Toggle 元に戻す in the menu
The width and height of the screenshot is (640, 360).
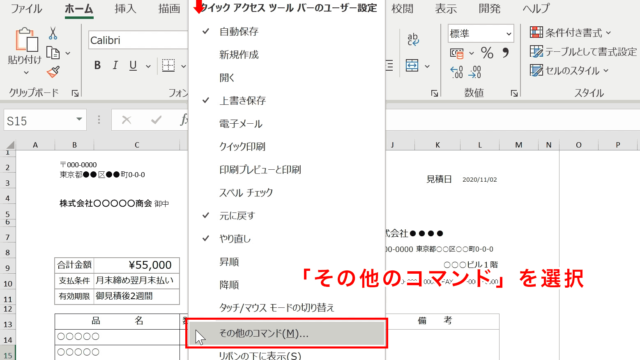pyautogui.click(x=287, y=216)
